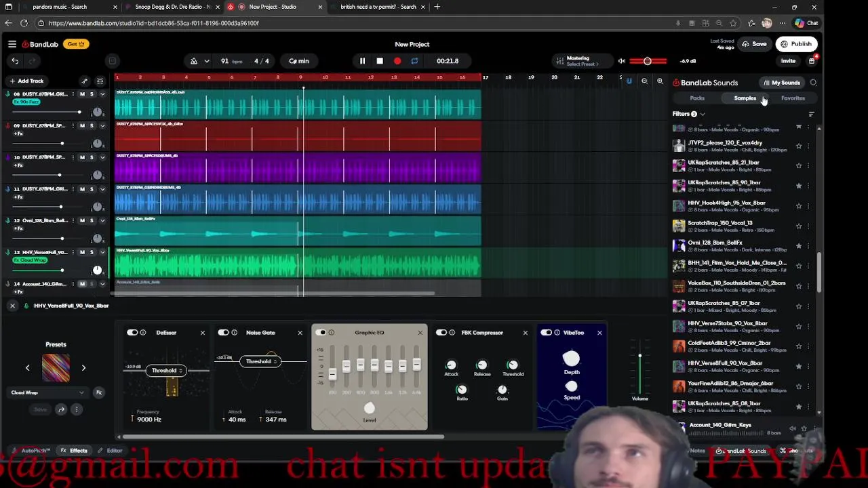Image resolution: width=868 pixels, height=488 pixels.
Task: Switch to the Editor tab
Action: 110,451
